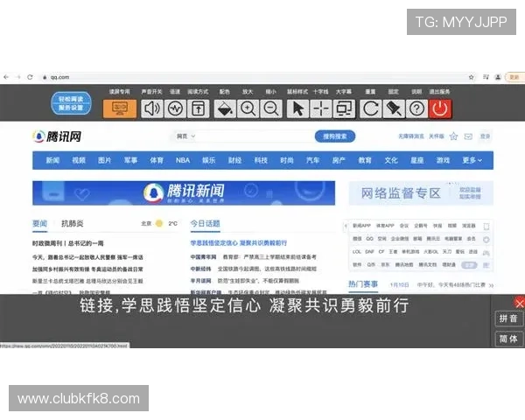Click the favorites star icon in header

[453, 136]
